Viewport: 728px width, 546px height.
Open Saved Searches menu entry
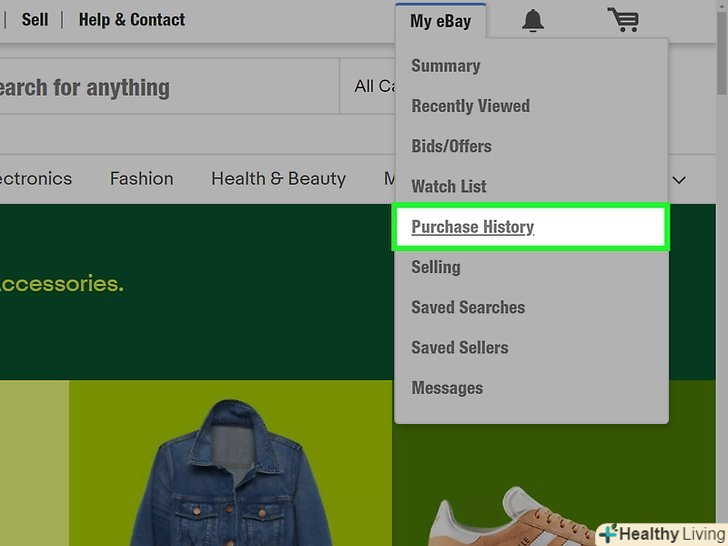click(x=468, y=307)
